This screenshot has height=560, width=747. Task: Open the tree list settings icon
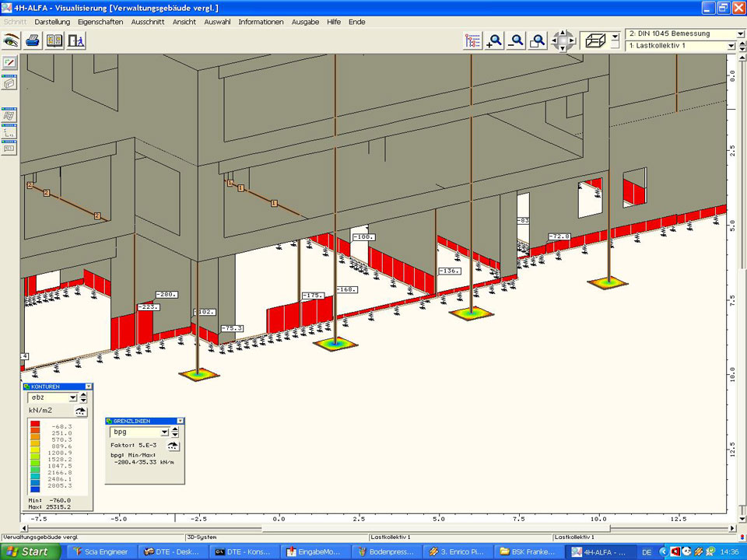[x=472, y=41]
